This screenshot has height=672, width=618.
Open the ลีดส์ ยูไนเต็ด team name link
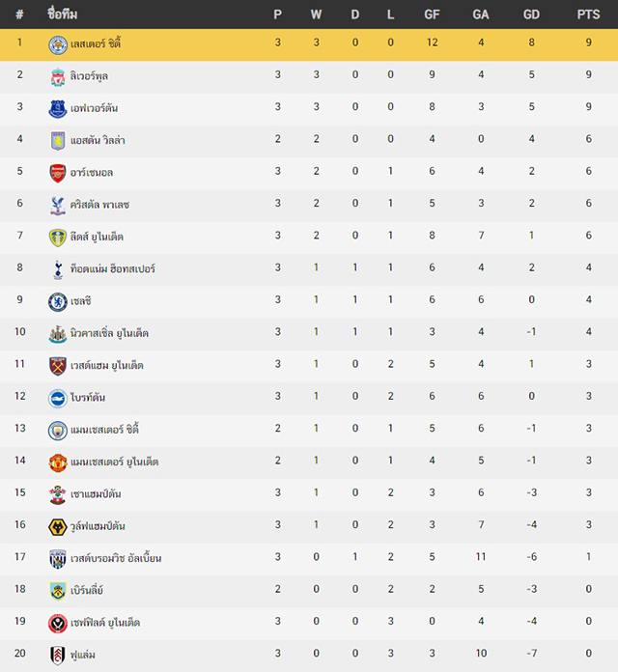(x=97, y=237)
